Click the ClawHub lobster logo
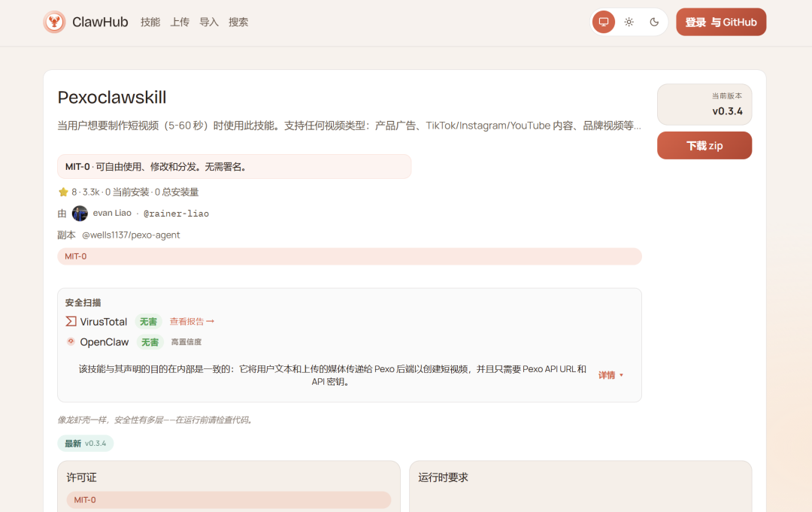812x512 pixels. 54,22
